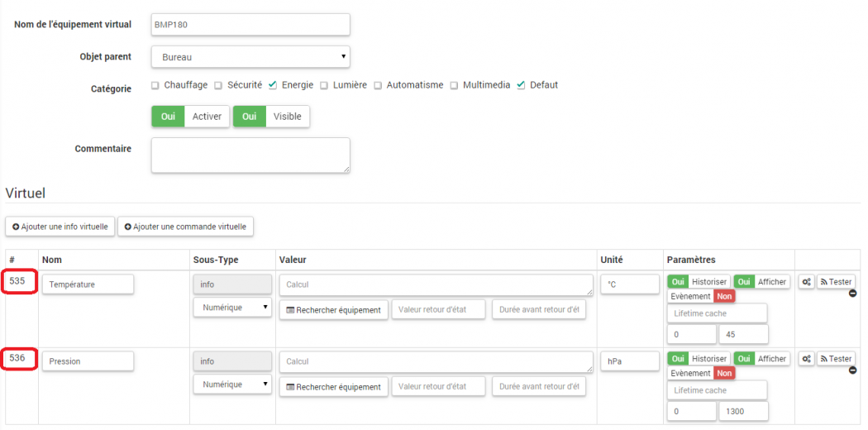Edit Durée avant retour for Pression
The image size is (868, 430).
[539, 387]
